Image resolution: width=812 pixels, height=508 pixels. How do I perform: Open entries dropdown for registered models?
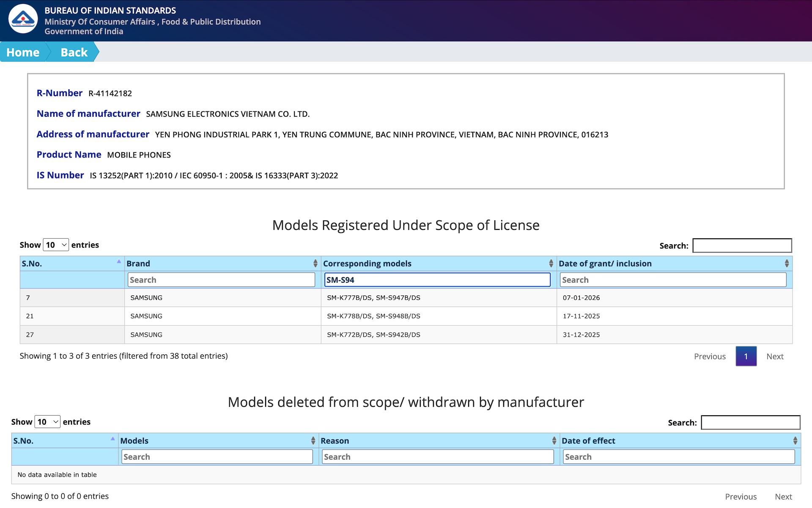click(x=56, y=245)
